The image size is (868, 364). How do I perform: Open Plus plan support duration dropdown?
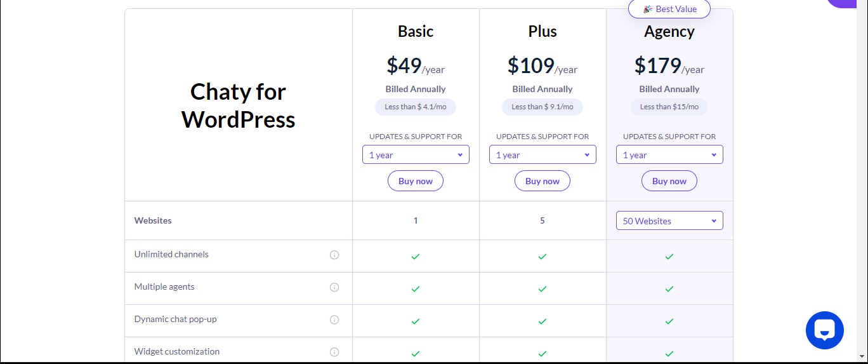coord(542,154)
